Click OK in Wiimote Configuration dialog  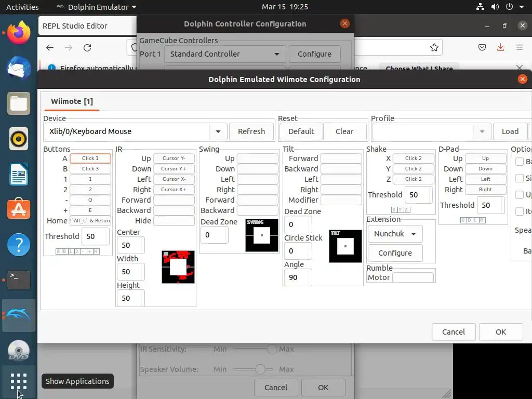pos(501,332)
